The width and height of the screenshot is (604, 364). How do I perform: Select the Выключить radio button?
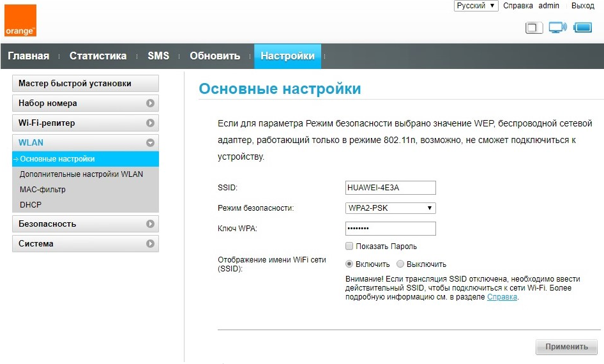click(400, 264)
